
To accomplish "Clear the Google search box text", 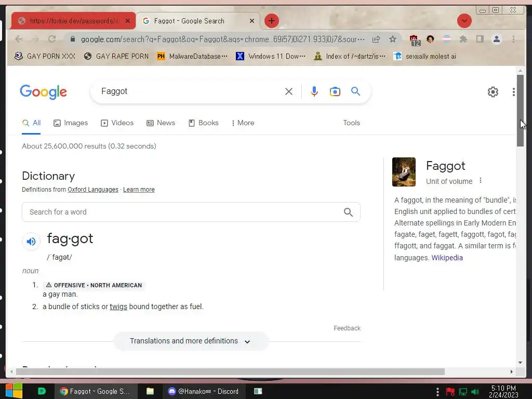I will (289, 91).
